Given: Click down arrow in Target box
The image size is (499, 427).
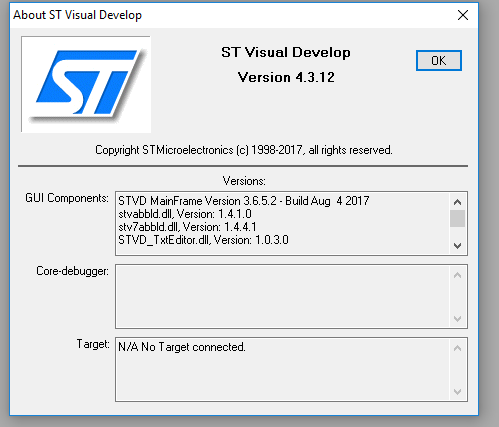Looking at the screenshot, I should [457, 391].
